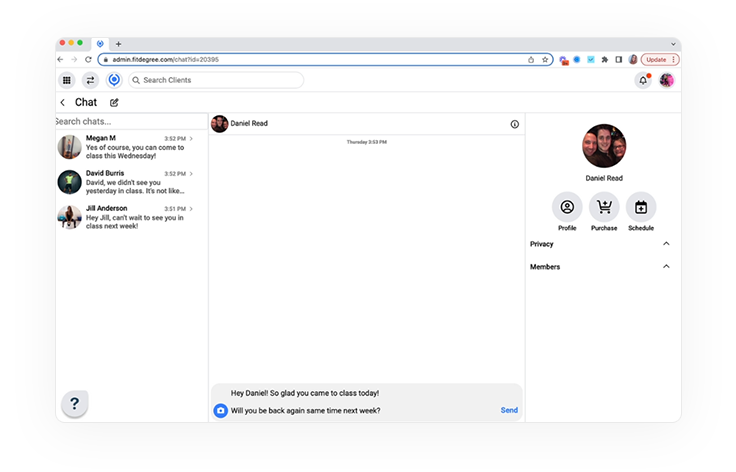Send the message to Daniel

tap(509, 410)
